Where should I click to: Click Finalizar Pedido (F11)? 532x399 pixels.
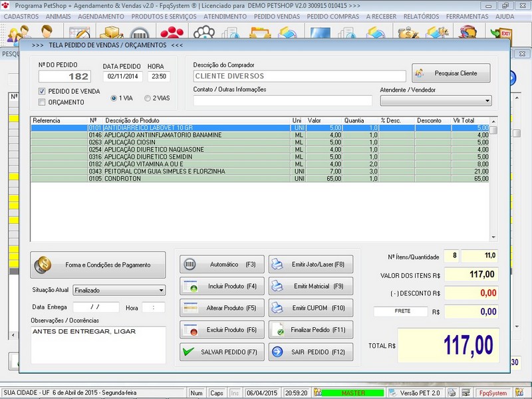311,330
